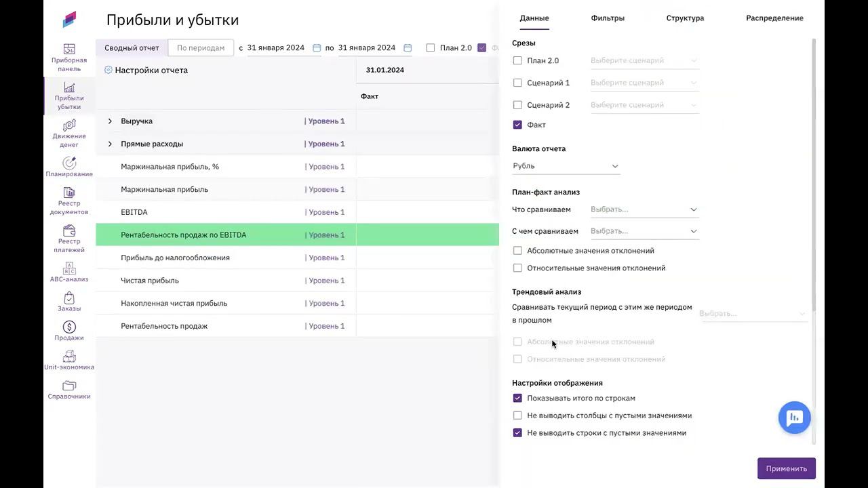Viewport: 868px width, 488px height.
Task: Open Движение денег sidebar icon
Action: click(69, 126)
